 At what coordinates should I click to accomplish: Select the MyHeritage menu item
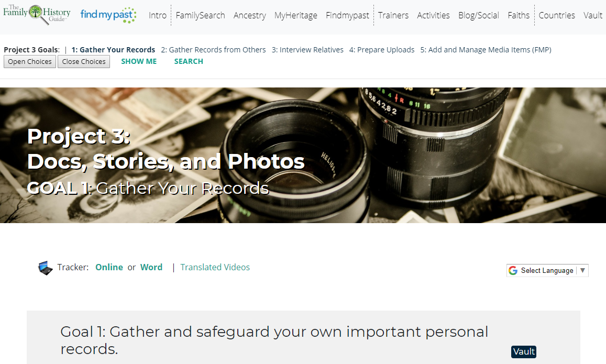click(x=295, y=16)
